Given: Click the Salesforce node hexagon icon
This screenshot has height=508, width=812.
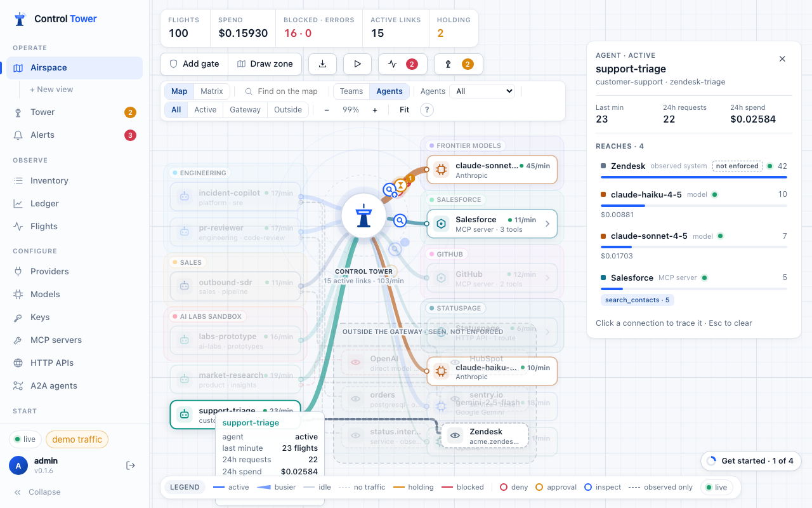Looking at the screenshot, I should pos(441,224).
